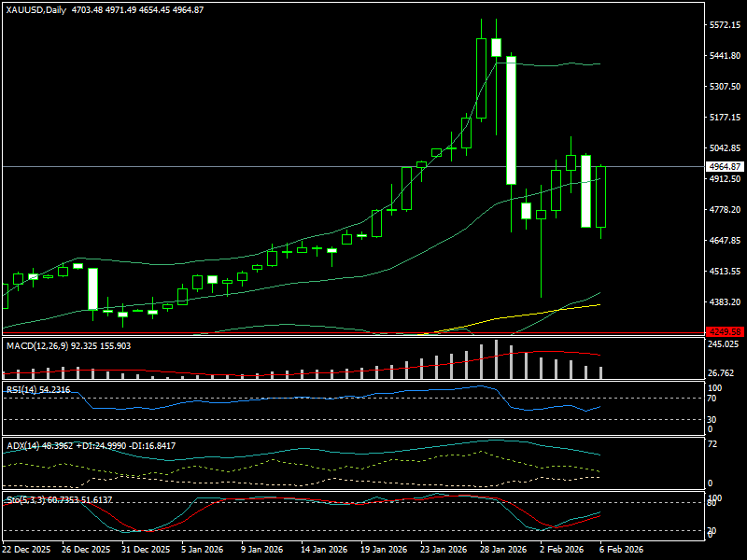Image resolution: width=747 pixels, height=560 pixels.
Task: Select the current price label 4964.87
Action: pyautogui.click(x=725, y=167)
